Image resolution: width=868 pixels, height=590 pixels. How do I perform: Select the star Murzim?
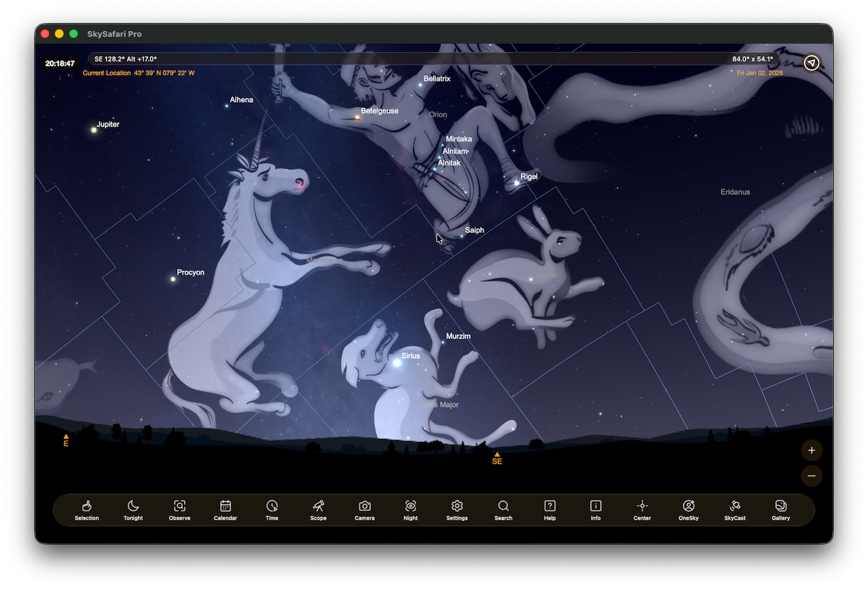(443, 342)
